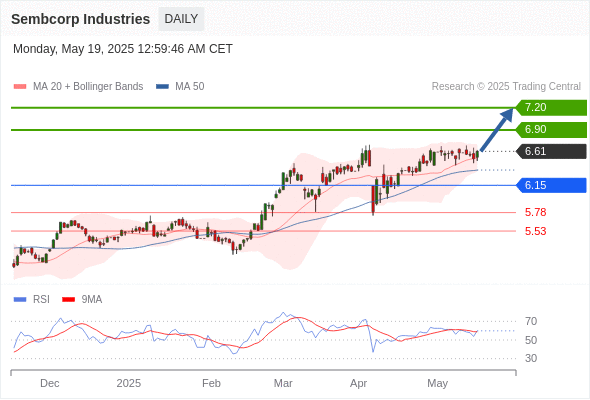Click the 6.61 current price tag
Image resolution: width=590 pixels, height=400 pixels.
(551, 152)
